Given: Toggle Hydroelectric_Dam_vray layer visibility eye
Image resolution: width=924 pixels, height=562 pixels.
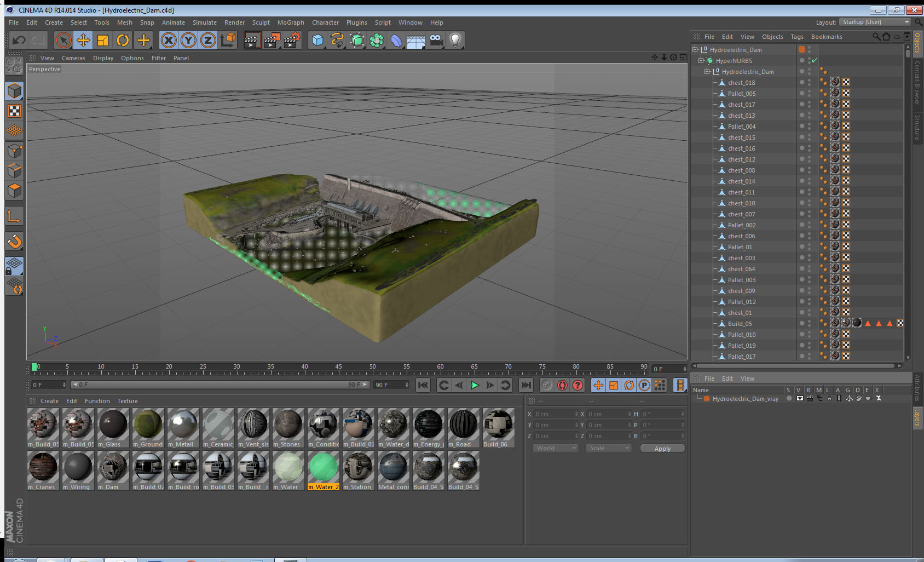Looking at the screenshot, I should coord(800,398).
